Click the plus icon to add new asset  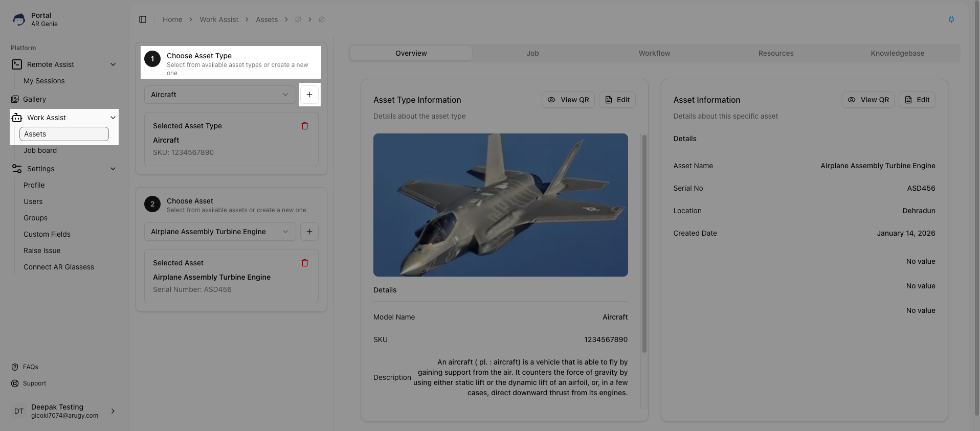[x=309, y=232]
